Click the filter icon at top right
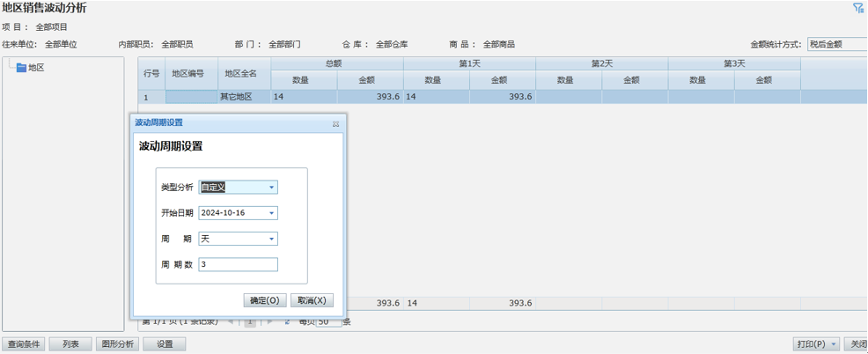The height and width of the screenshot is (354, 868). click(857, 8)
